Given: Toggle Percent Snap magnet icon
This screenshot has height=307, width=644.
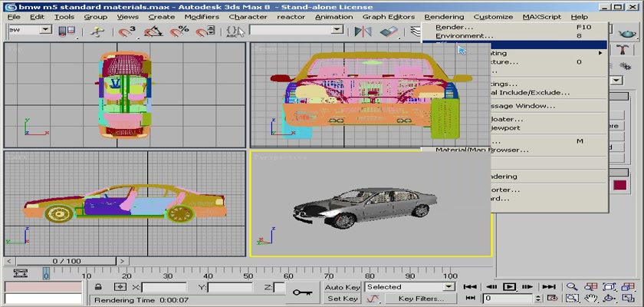Looking at the screenshot, I should pos(179,31).
